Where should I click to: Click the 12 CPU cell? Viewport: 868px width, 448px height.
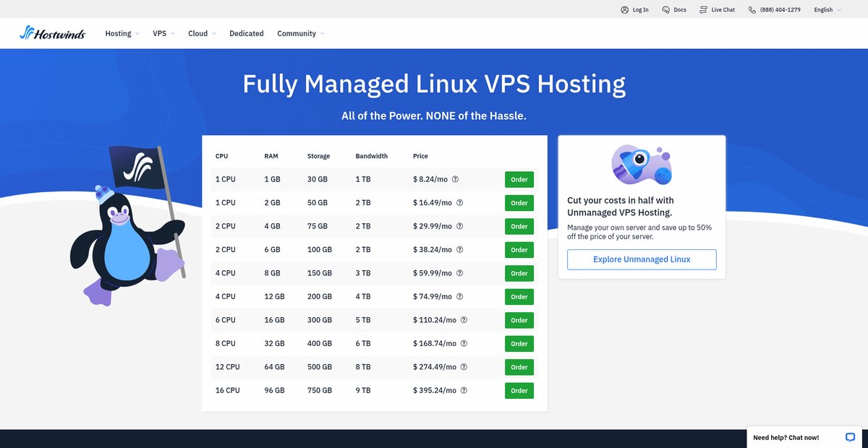click(227, 367)
